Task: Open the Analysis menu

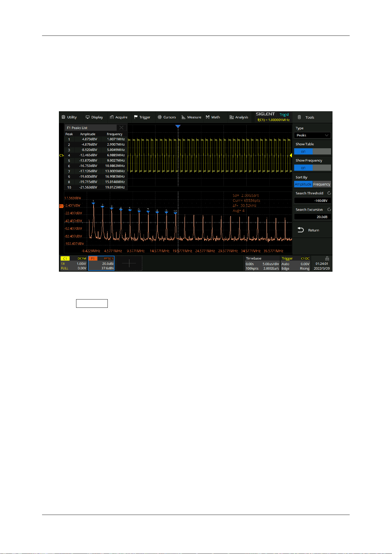Action: (239, 117)
